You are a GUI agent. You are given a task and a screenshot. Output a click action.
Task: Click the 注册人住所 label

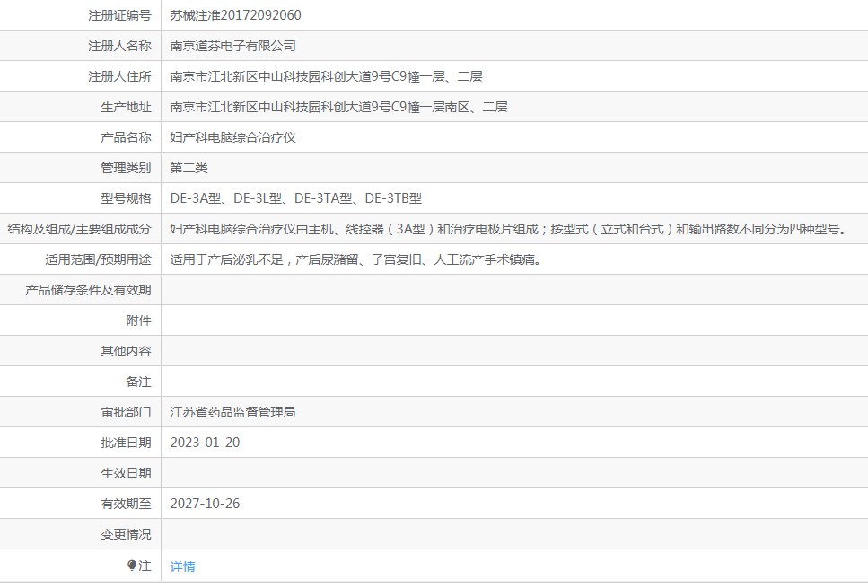click(119, 76)
